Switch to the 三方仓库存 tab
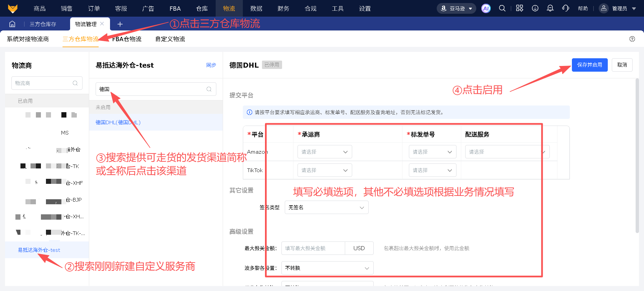Viewport: 644px width, 291px height. 43,24
